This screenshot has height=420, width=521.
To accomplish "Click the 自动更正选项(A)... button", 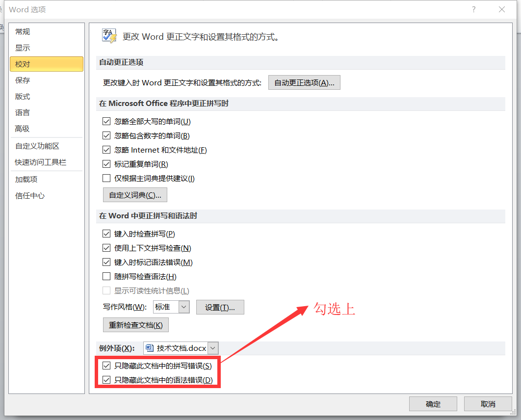I will (304, 83).
